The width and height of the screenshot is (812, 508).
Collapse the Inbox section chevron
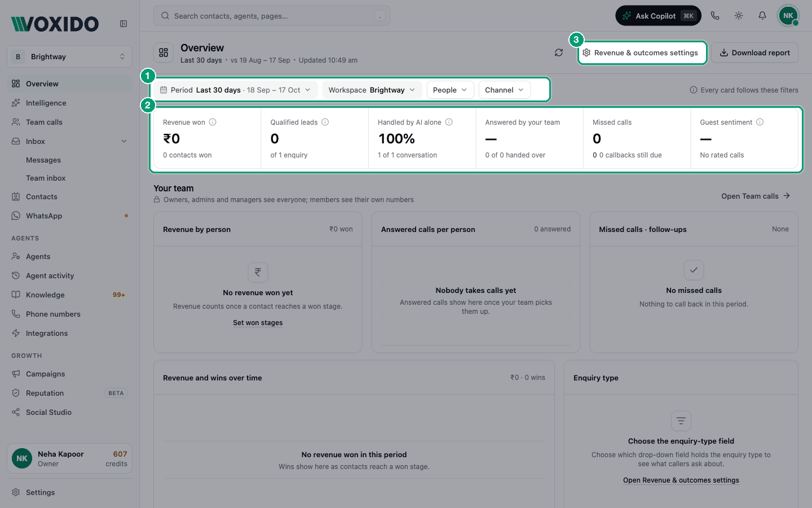pyautogui.click(x=124, y=141)
